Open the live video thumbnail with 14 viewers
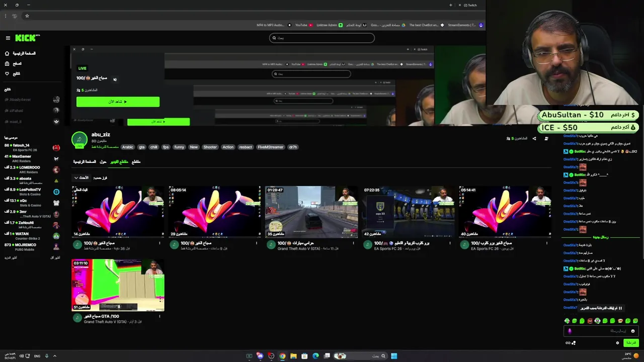The width and height of the screenshot is (644, 362). click(118, 212)
